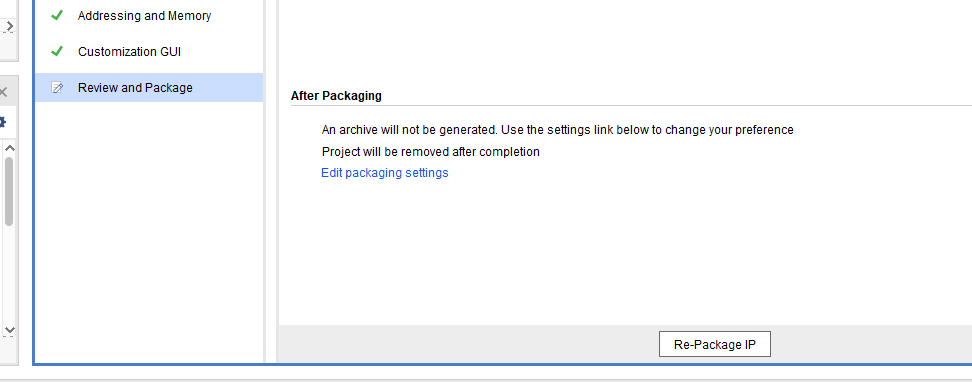Screen dimensions: 972x382
Task: Select the Review and Package step
Action: (x=149, y=87)
